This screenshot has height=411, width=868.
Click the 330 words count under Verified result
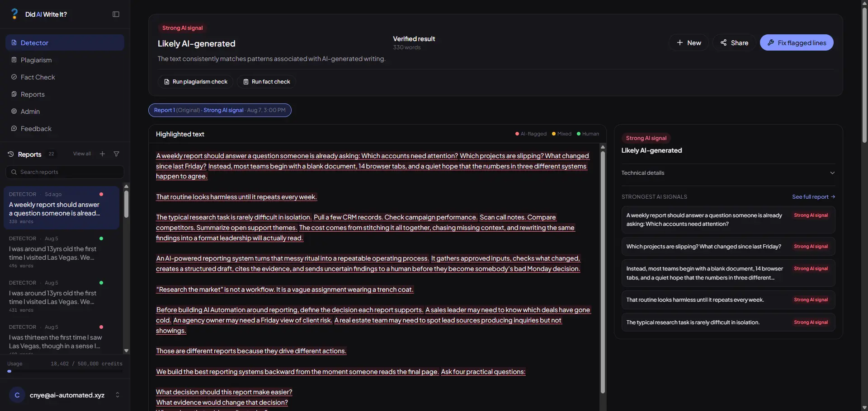tap(407, 47)
